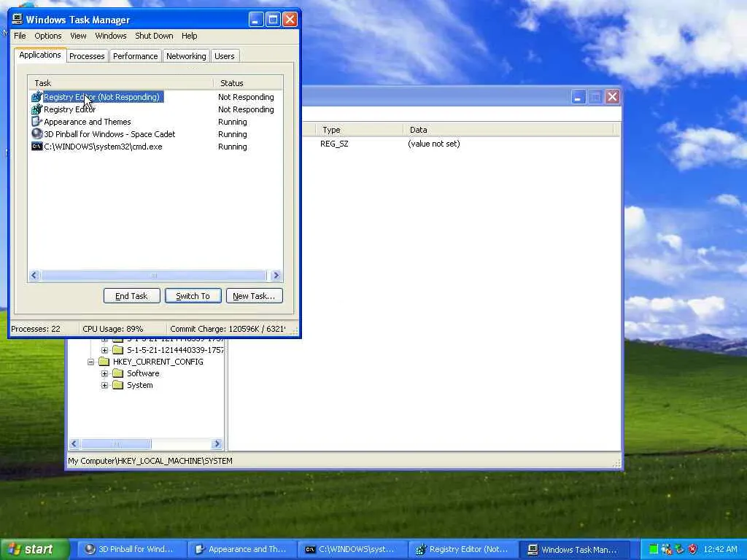The width and height of the screenshot is (747, 560).
Task: Open the View menu
Action: (x=78, y=36)
